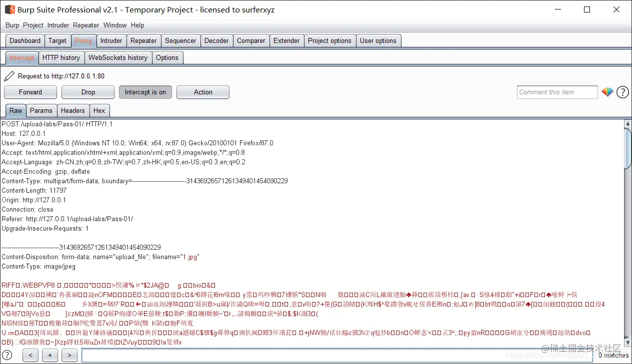Screen dimensions: 632x364
Task: Click the Burp Suite logo icon in title bar
Action: coord(10,9)
